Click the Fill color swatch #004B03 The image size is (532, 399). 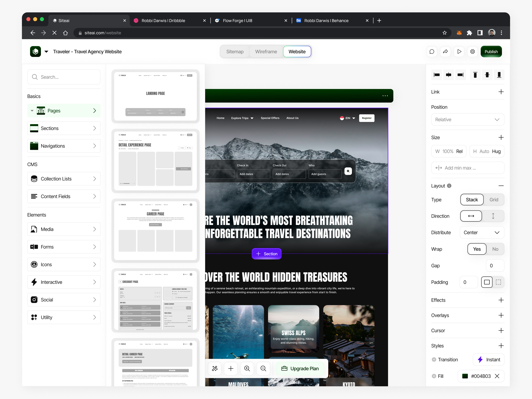pyautogui.click(x=465, y=376)
